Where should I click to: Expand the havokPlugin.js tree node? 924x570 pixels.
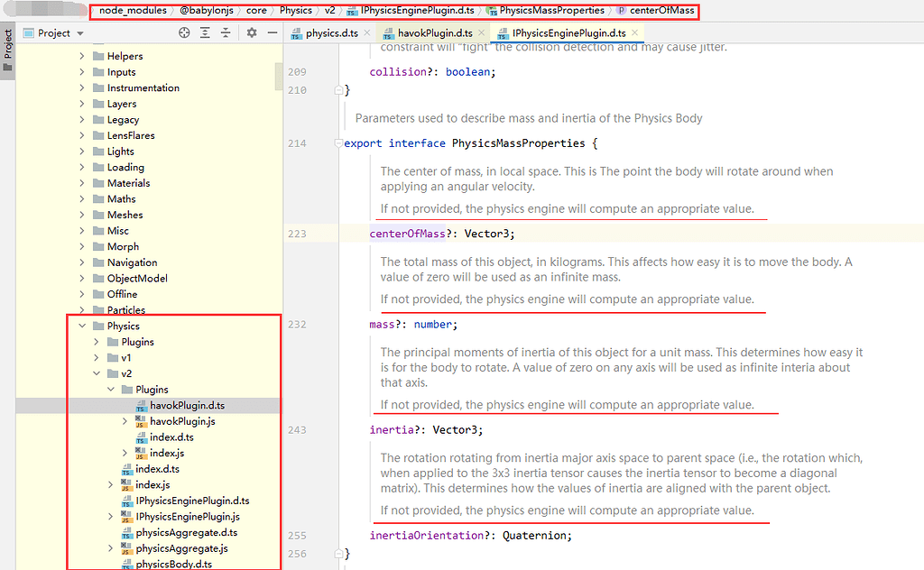coord(125,421)
